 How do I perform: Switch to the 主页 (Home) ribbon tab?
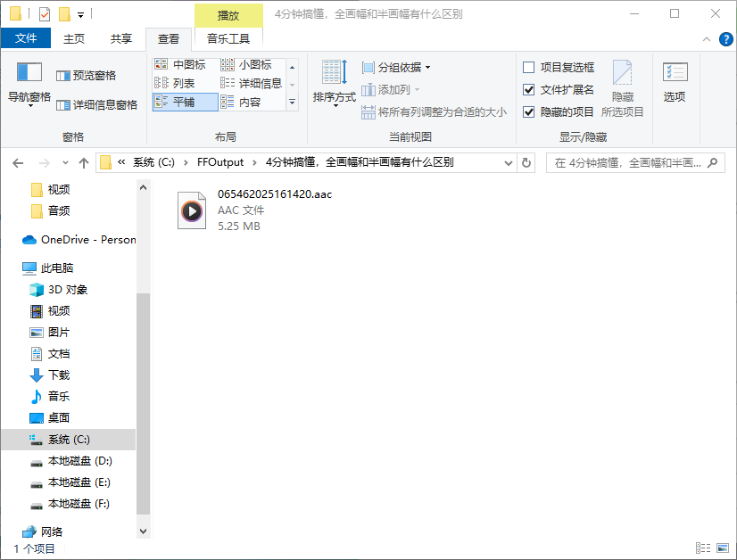[75, 38]
